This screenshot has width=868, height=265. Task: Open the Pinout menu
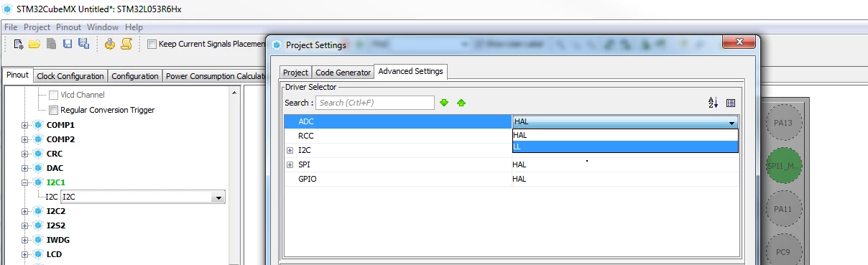coord(69,27)
